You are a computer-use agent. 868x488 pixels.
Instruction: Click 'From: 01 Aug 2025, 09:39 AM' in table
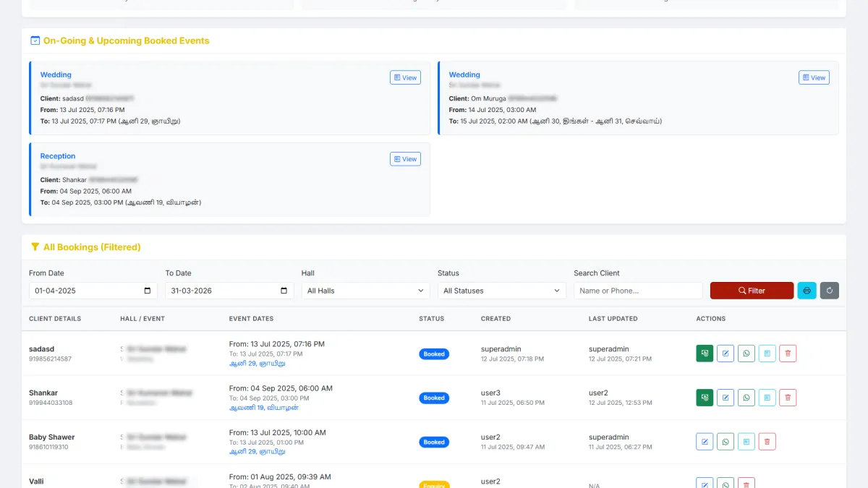coord(280,476)
